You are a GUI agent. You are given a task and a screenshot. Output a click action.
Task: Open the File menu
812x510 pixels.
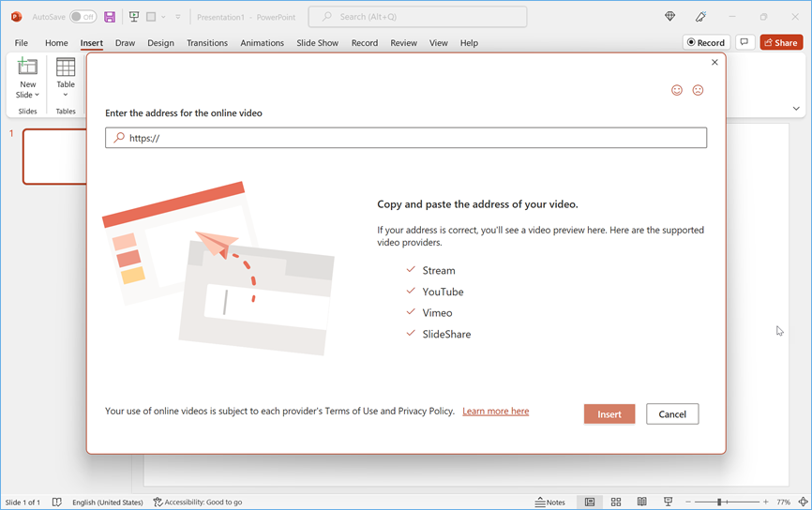pos(21,43)
